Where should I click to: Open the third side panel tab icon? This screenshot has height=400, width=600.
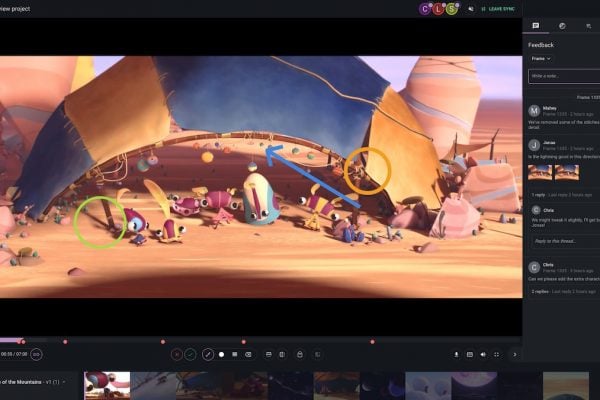coord(589,26)
